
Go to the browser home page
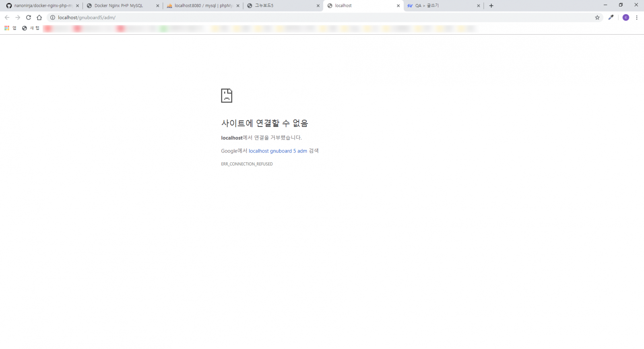[39, 17]
